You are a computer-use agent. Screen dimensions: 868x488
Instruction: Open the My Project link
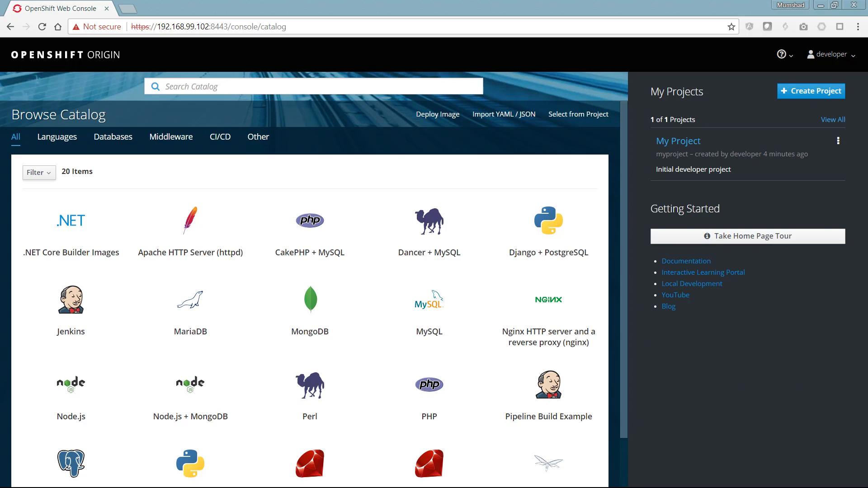tap(678, 141)
